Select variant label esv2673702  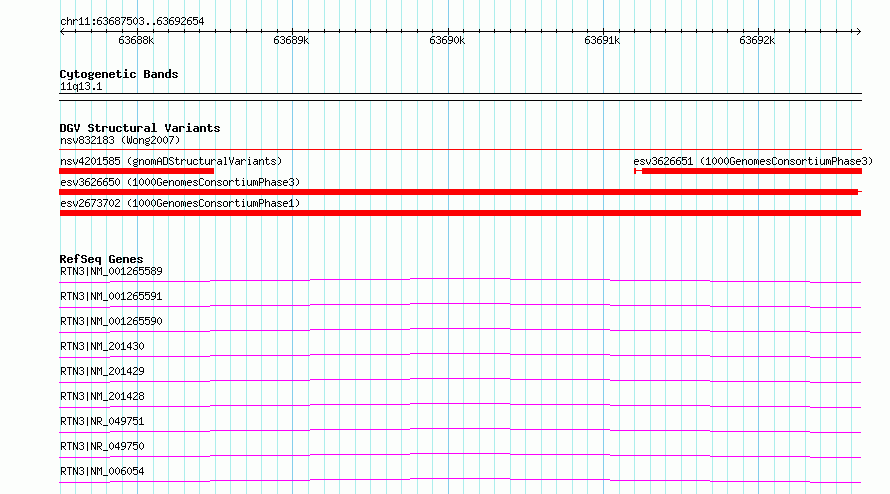pos(180,203)
